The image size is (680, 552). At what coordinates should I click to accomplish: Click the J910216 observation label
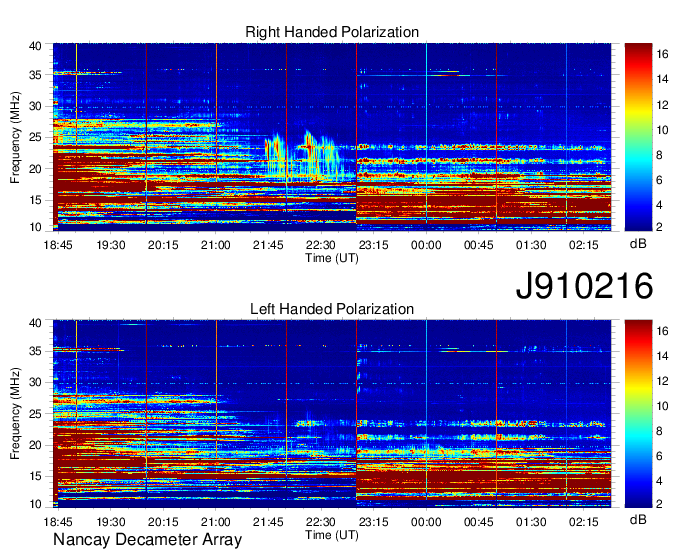pos(584,286)
